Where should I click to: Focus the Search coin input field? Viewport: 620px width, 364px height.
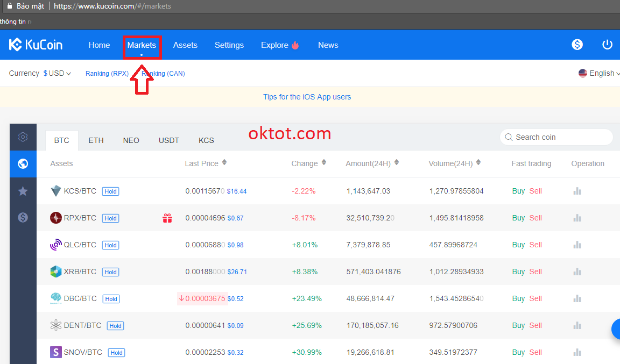(x=560, y=137)
